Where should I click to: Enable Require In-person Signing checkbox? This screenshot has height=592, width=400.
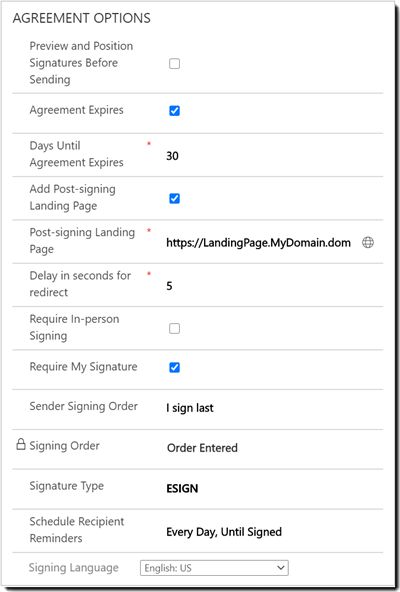tap(174, 328)
